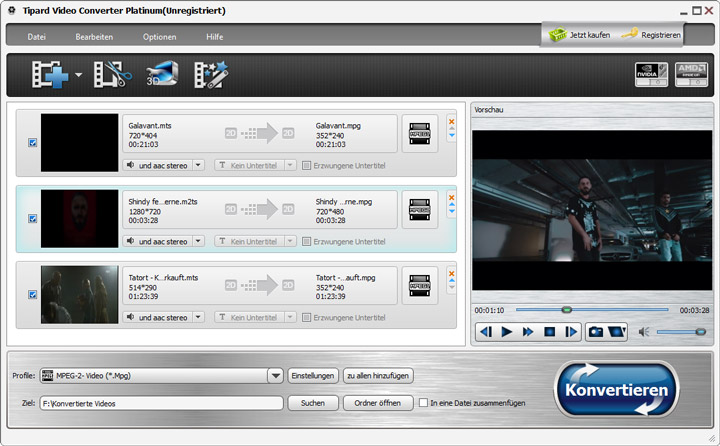The image size is (720, 446).
Task: Open the Edit effects magic wand tool
Action: (211, 74)
